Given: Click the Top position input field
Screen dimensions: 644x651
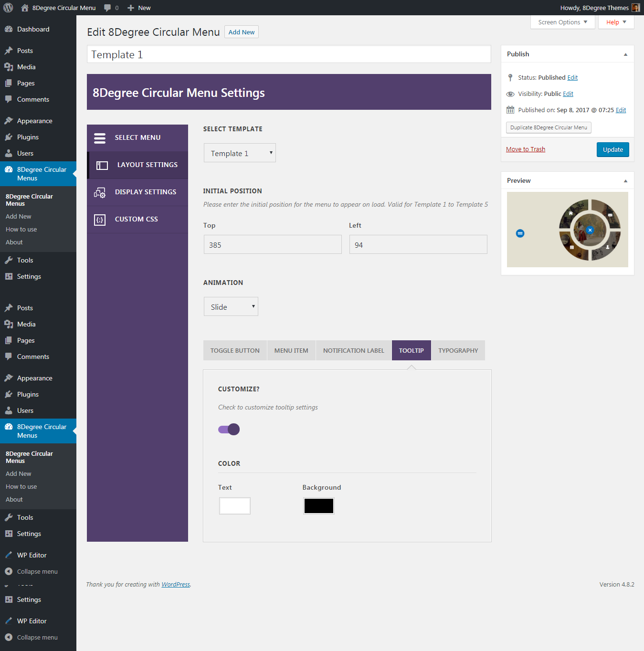Looking at the screenshot, I should pyautogui.click(x=273, y=244).
